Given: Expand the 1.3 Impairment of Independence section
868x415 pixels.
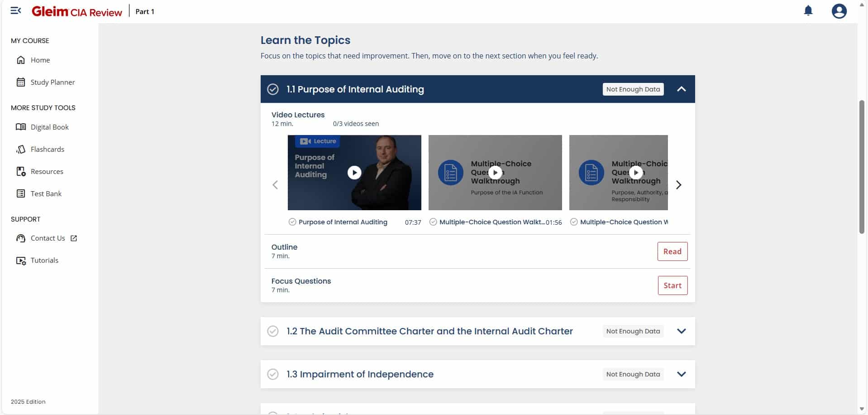Looking at the screenshot, I should pos(681,374).
